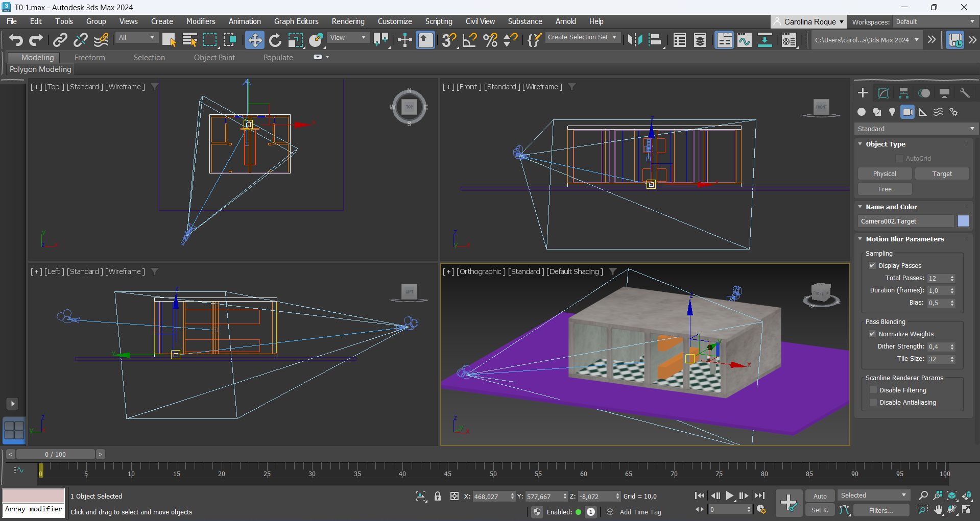This screenshot has height=521, width=980.
Task: Activate the Select and Move tool
Action: coord(254,40)
